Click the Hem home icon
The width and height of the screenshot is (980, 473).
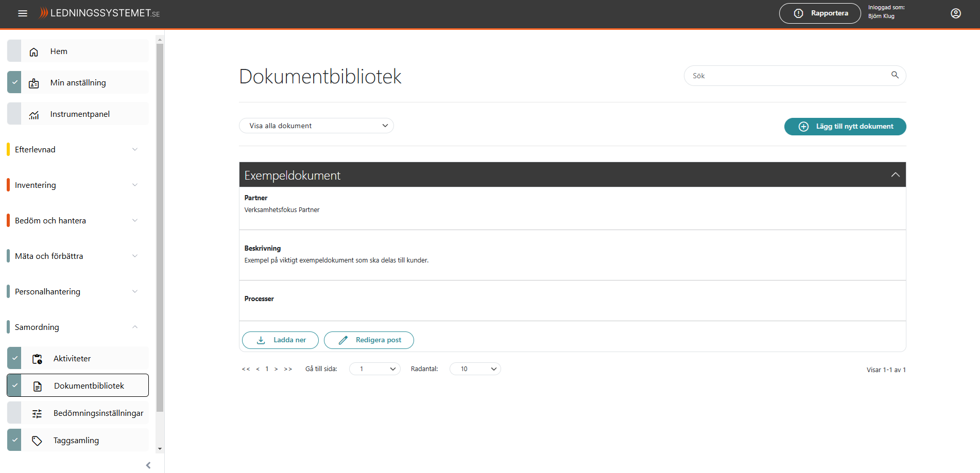click(x=34, y=52)
